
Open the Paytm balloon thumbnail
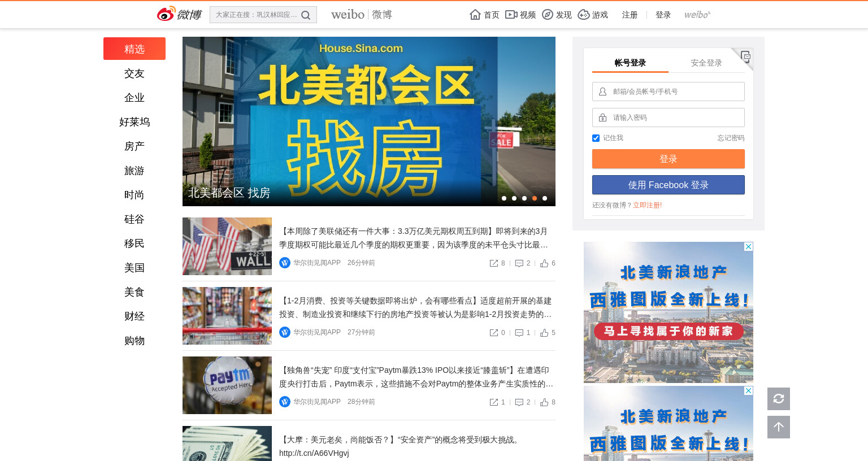(227, 385)
